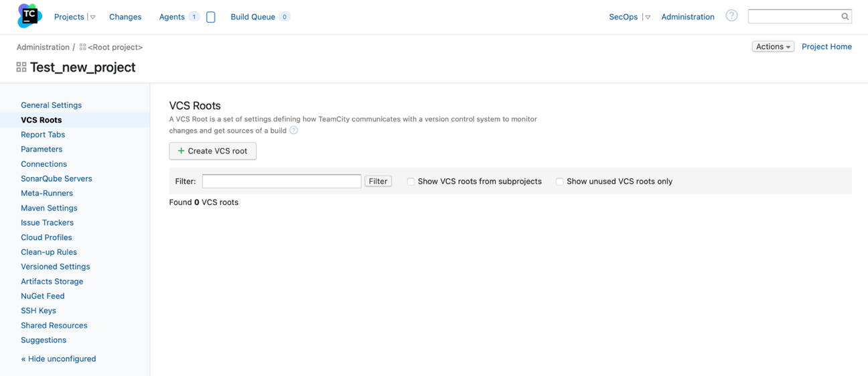
Task: Select VCS Roots in the sidebar
Action: tap(41, 120)
